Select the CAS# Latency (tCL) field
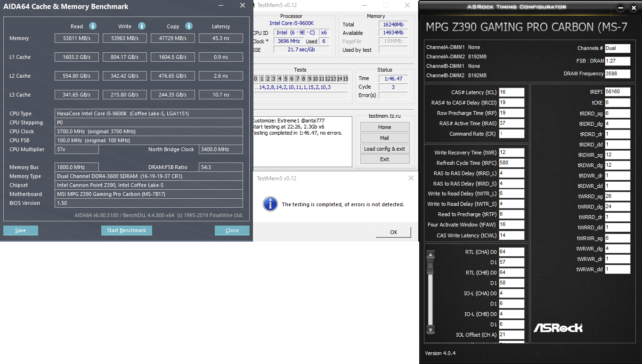The width and height of the screenshot is (642, 364). tap(512, 92)
